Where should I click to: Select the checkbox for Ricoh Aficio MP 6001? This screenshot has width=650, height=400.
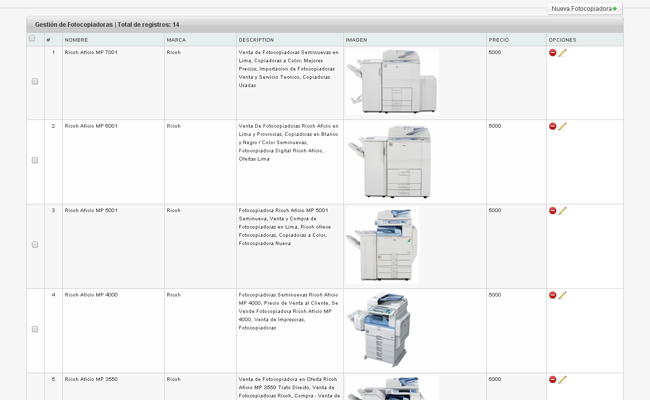pyautogui.click(x=35, y=160)
